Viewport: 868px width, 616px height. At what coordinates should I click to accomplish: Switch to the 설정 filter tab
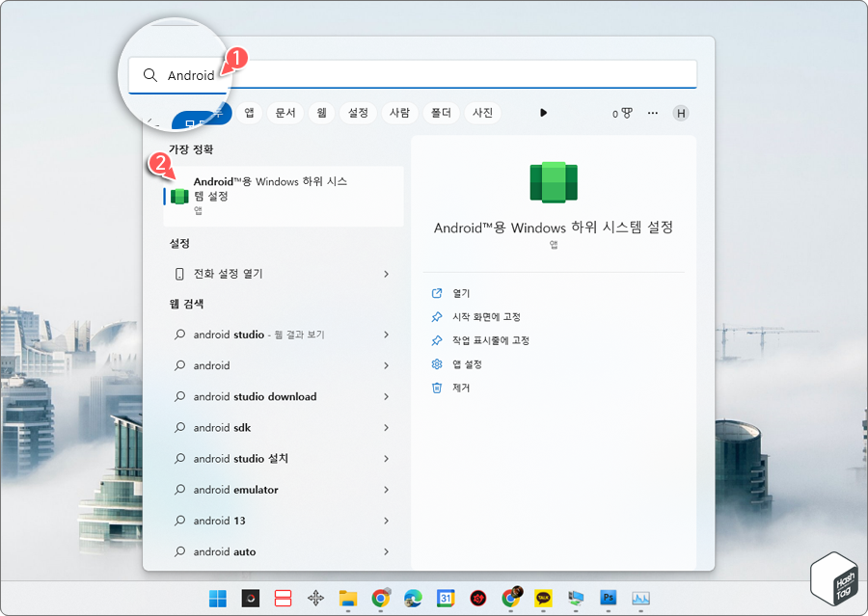357,113
